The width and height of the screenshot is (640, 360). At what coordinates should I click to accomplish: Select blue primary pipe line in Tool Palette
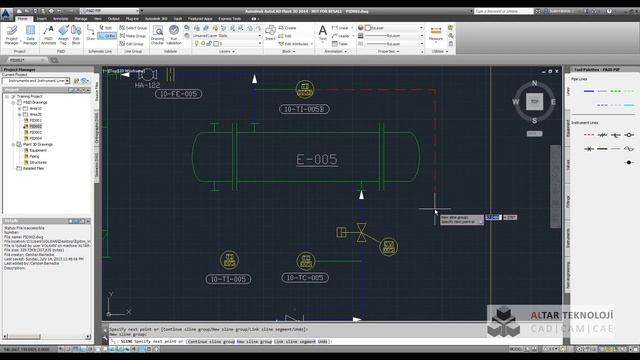[589, 91]
